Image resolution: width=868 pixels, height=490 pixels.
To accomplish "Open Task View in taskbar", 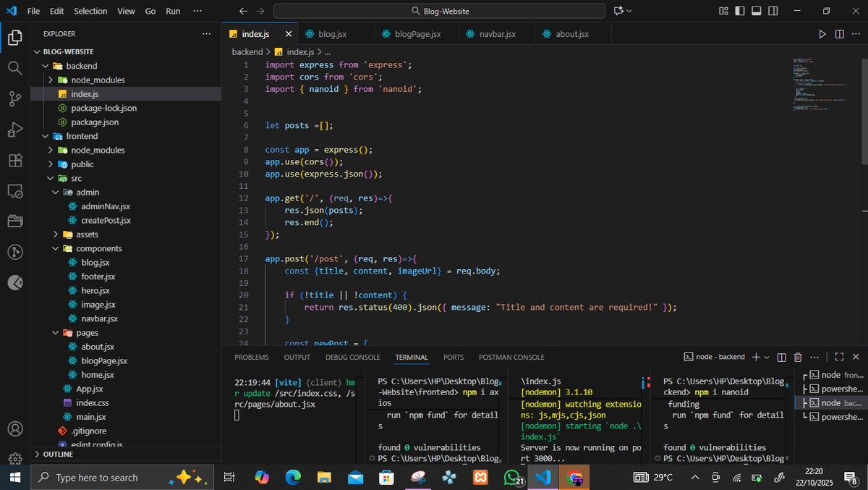I will click(x=229, y=477).
